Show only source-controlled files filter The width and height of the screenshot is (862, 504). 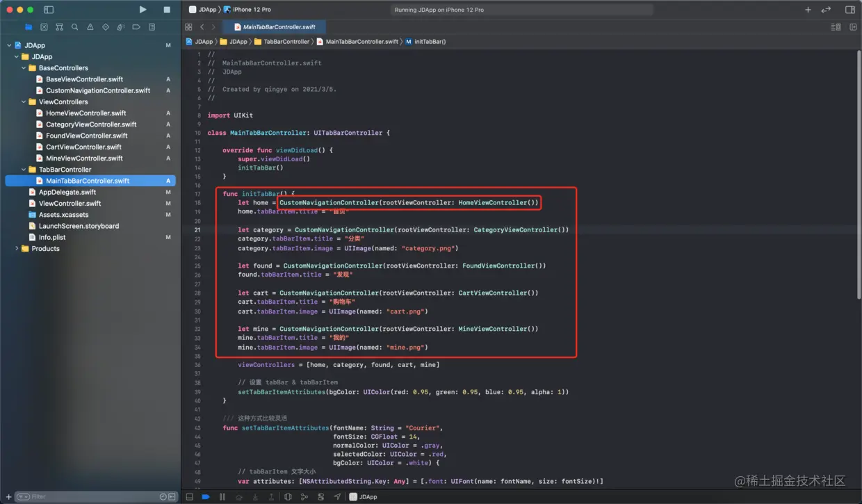[172, 497]
